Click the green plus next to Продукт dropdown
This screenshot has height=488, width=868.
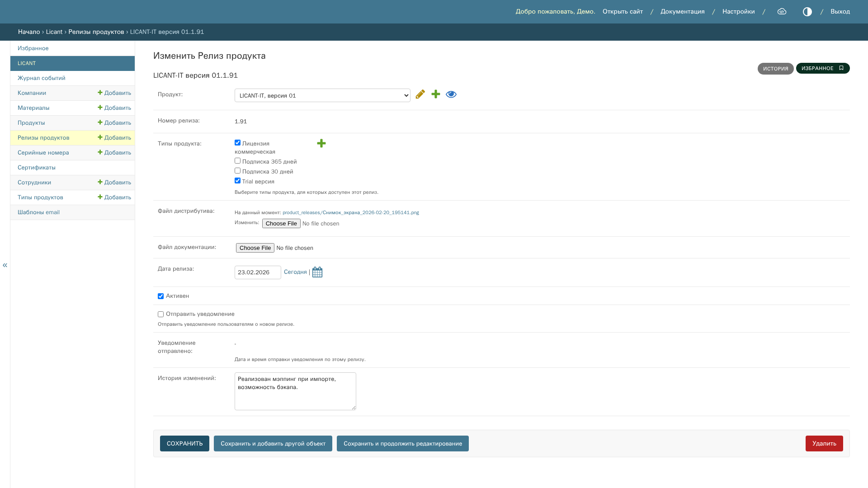(436, 94)
